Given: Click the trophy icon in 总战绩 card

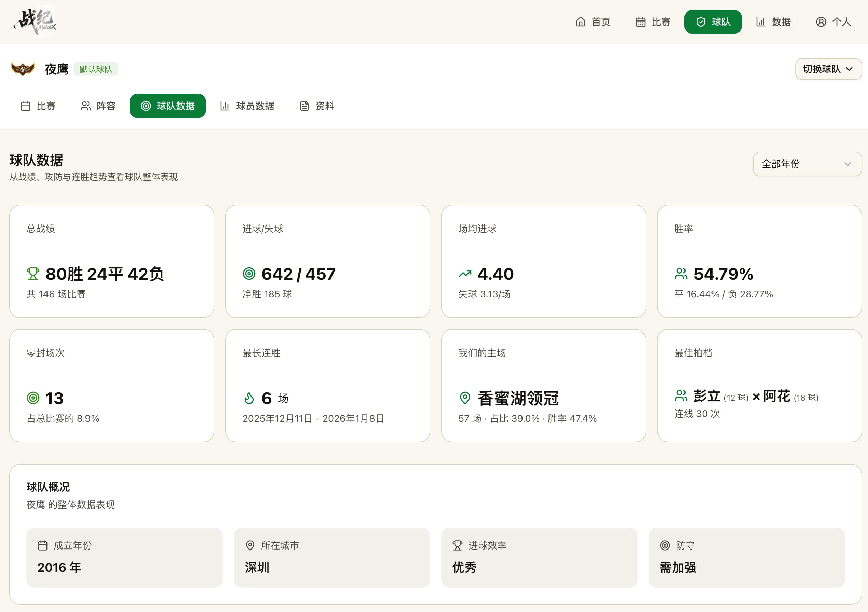Looking at the screenshot, I should (x=33, y=274).
